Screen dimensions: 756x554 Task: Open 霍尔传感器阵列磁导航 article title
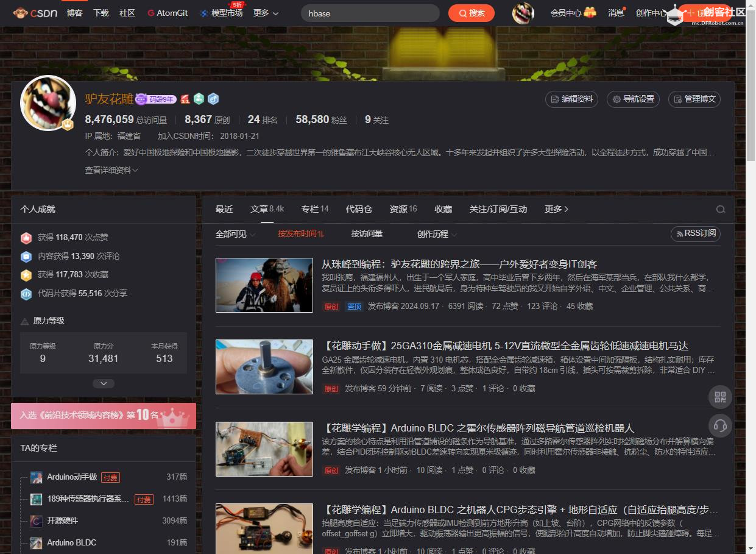click(x=478, y=428)
